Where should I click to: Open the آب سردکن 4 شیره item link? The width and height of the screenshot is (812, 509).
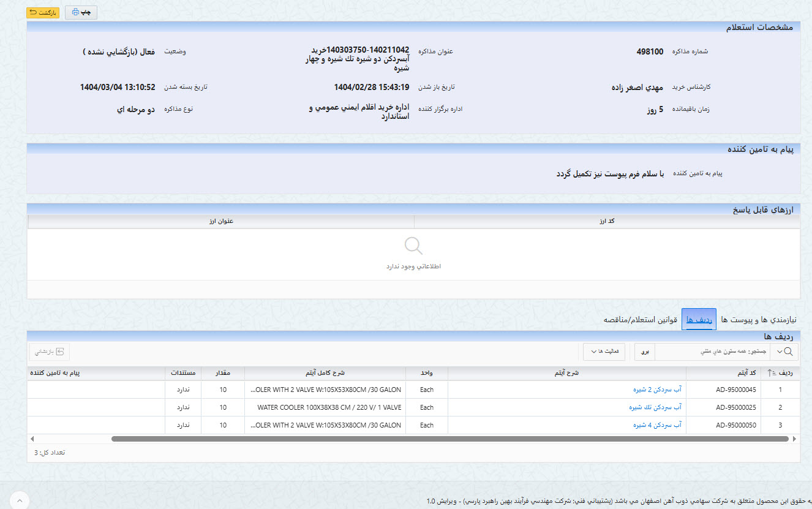657,425
